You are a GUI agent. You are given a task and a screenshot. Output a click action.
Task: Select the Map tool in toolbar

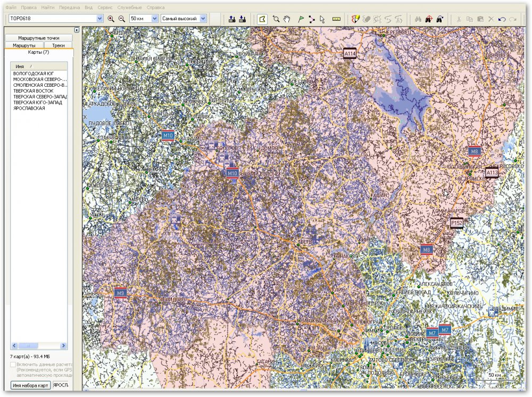pos(262,19)
